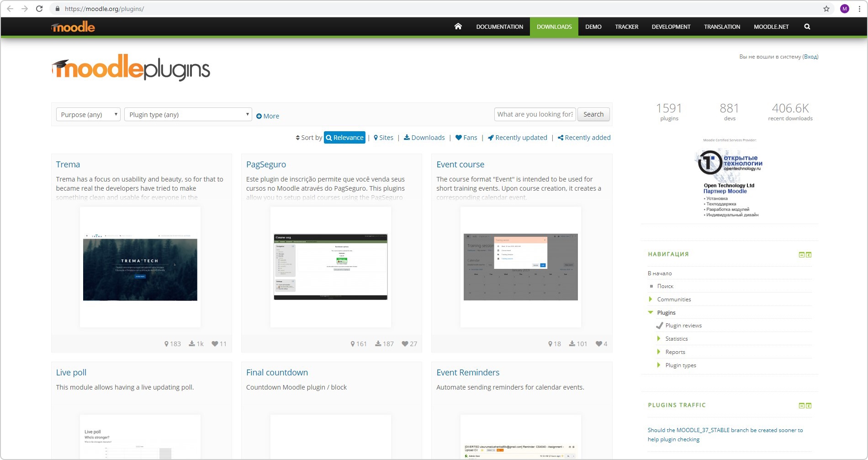
Task: Open the Documentation menu item
Action: click(499, 27)
